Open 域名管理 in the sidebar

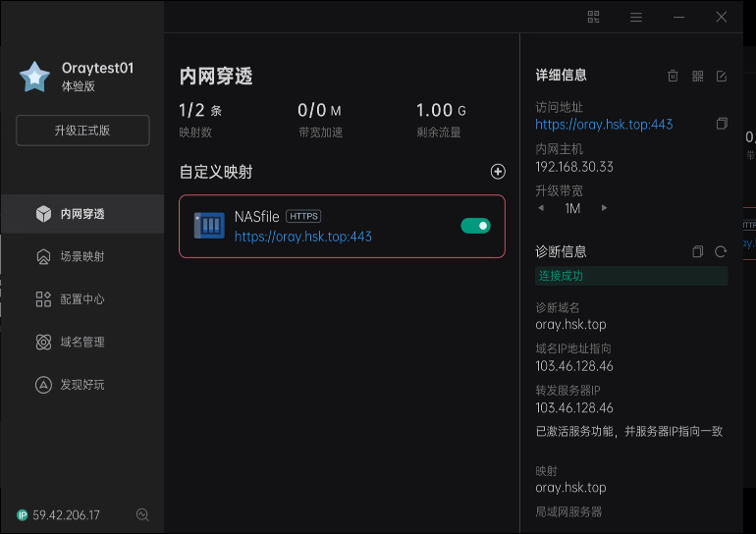[82, 342]
